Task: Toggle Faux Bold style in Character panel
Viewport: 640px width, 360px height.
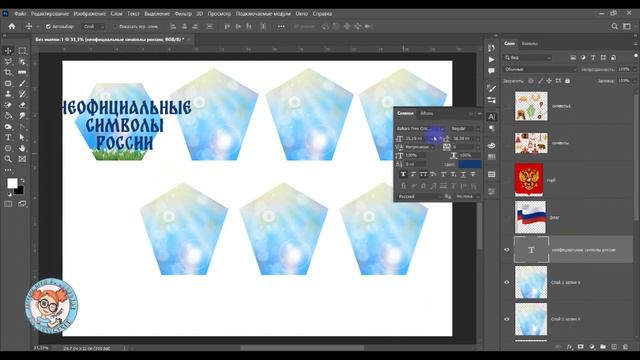Action: (x=403, y=174)
